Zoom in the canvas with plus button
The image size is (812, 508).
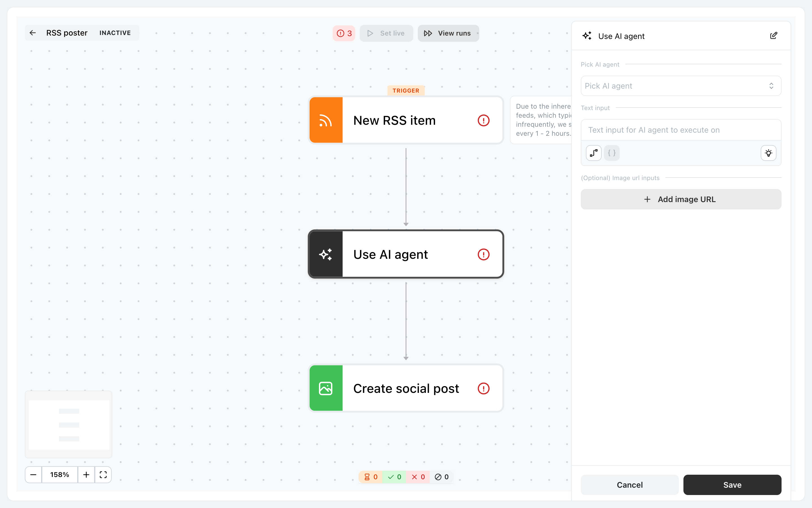[86, 475]
